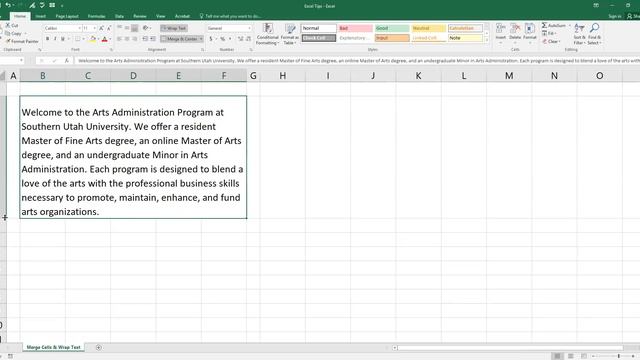Open Font dialog launcher arrow
640x360 pixels.
coord(111,50)
